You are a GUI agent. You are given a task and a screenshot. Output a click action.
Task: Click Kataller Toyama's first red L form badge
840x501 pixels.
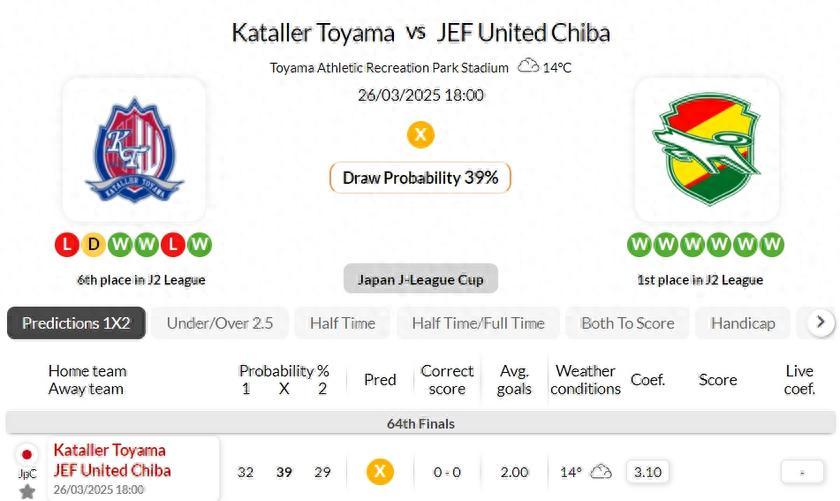pyautogui.click(x=67, y=244)
